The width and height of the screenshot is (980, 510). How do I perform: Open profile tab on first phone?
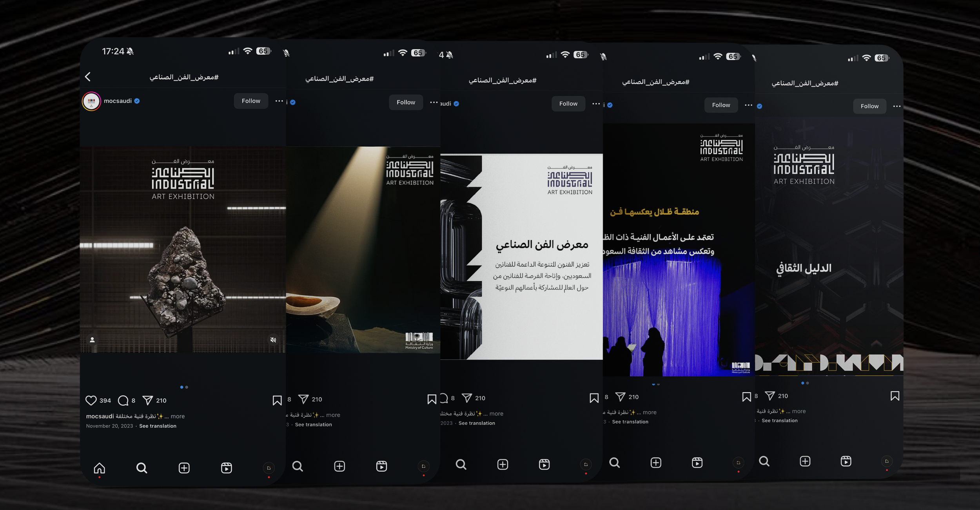269,468
